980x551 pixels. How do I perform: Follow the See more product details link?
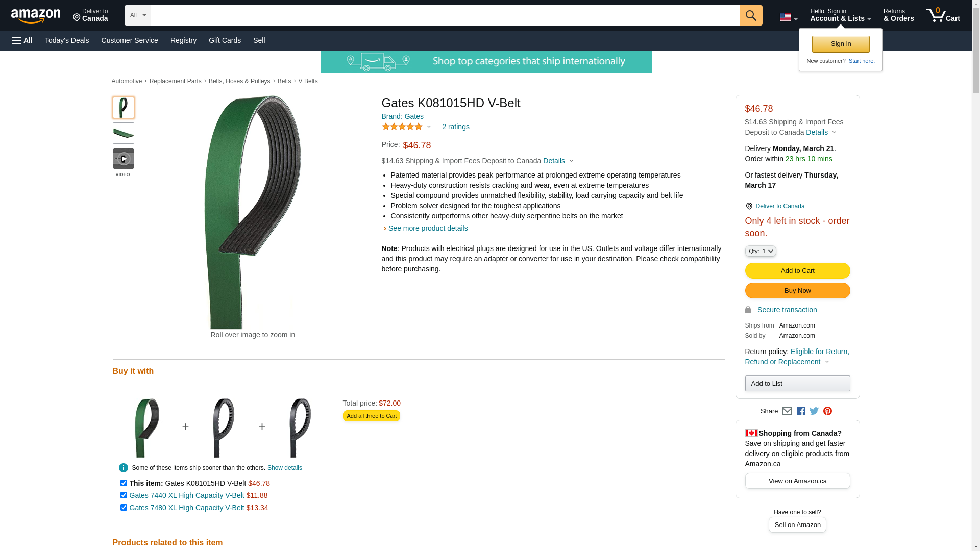(x=428, y=228)
